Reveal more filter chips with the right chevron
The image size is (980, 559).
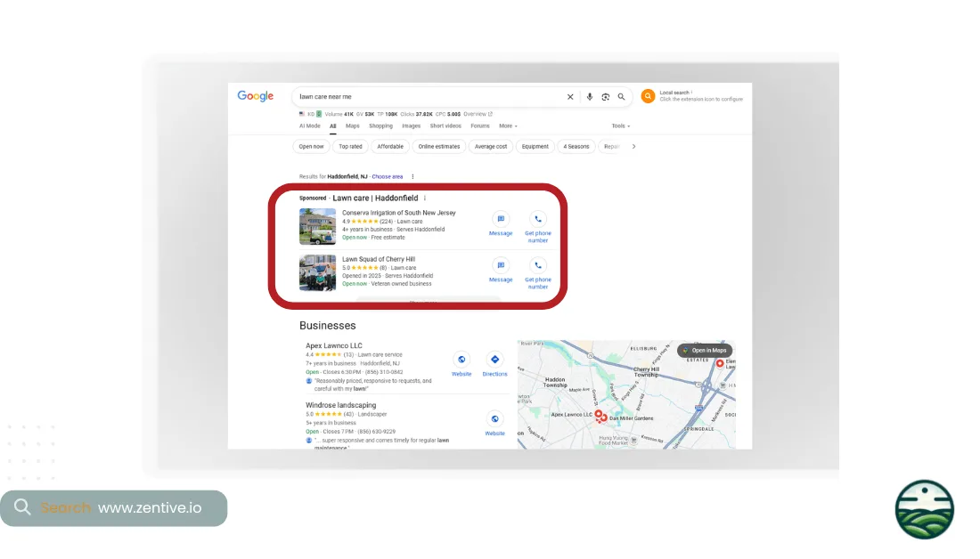tap(633, 146)
